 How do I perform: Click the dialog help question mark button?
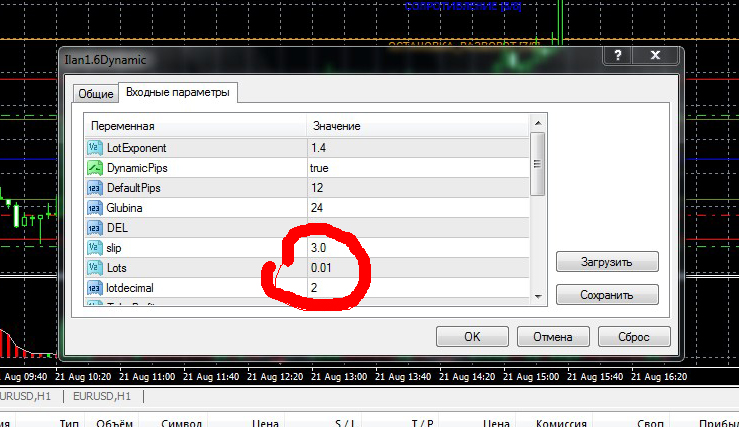pos(618,56)
